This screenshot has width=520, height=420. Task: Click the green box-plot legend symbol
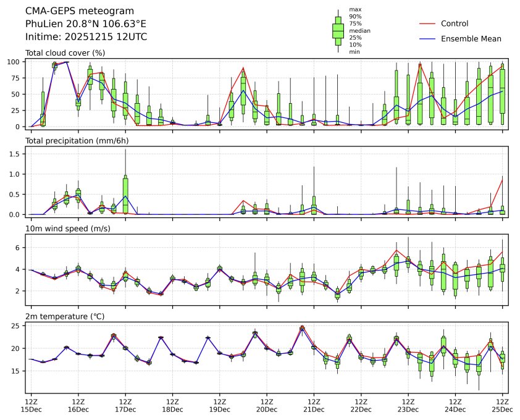click(x=338, y=31)
